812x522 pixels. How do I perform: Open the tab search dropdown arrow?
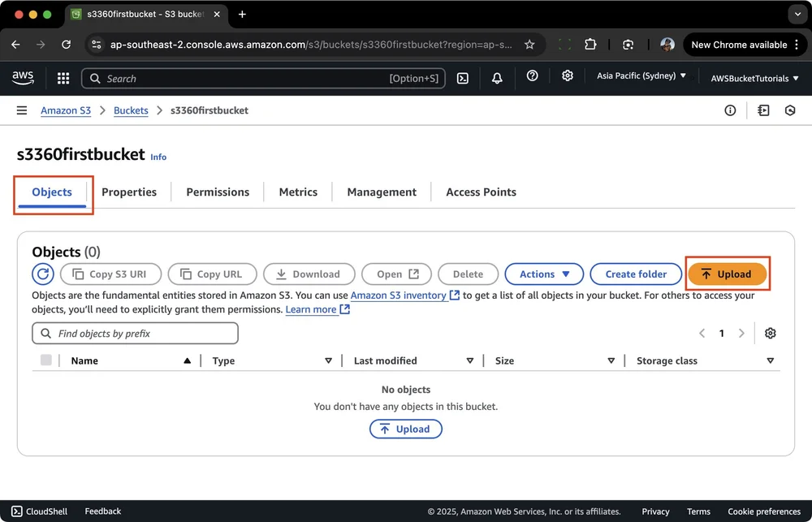(x=797, y=15)
